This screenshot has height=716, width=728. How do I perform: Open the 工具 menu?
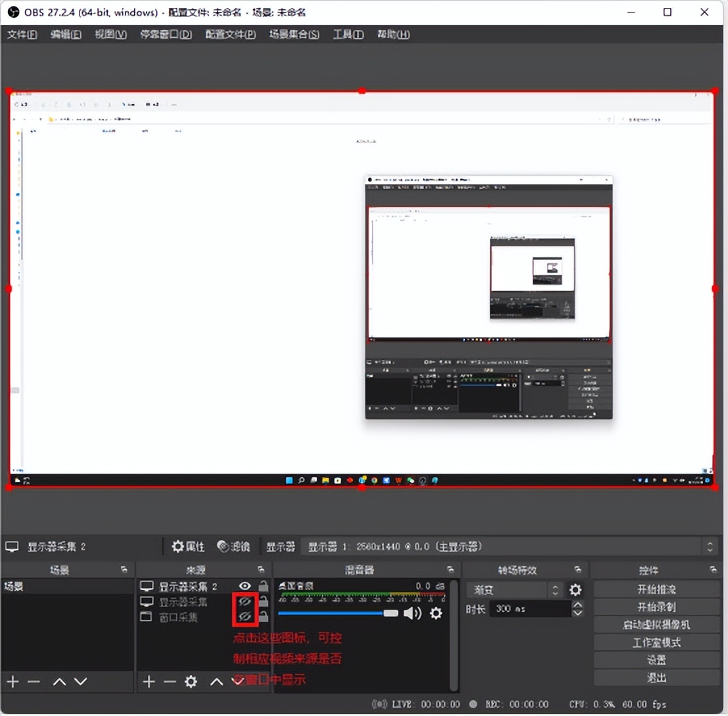click(x=348, y=35)
